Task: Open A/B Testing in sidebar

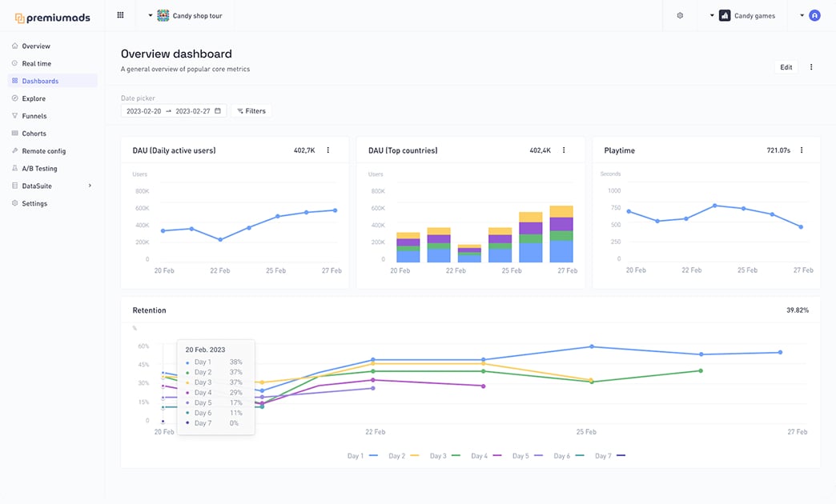Action: [x=39, y=169]
